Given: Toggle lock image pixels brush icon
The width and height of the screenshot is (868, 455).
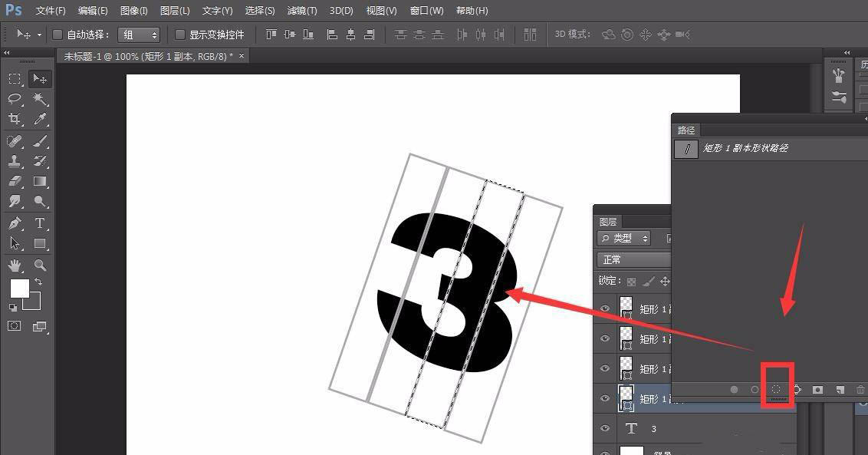Looking at the screenshot, I should pyautogui.click(x=648, y=282).
